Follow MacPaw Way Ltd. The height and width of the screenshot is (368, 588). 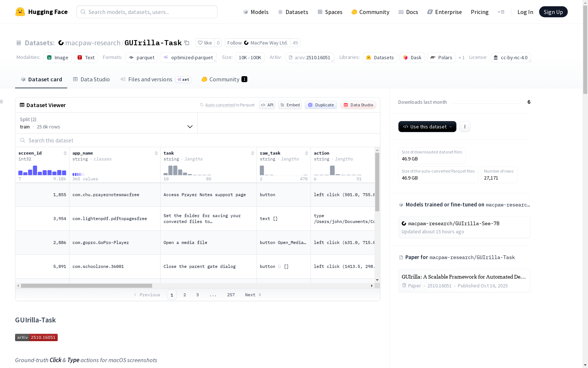[258, 43]
